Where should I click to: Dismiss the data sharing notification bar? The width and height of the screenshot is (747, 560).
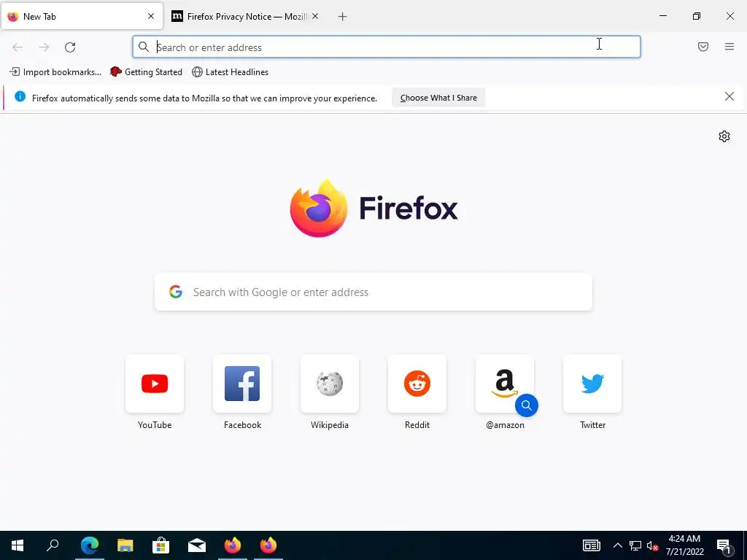coord(729,97)
